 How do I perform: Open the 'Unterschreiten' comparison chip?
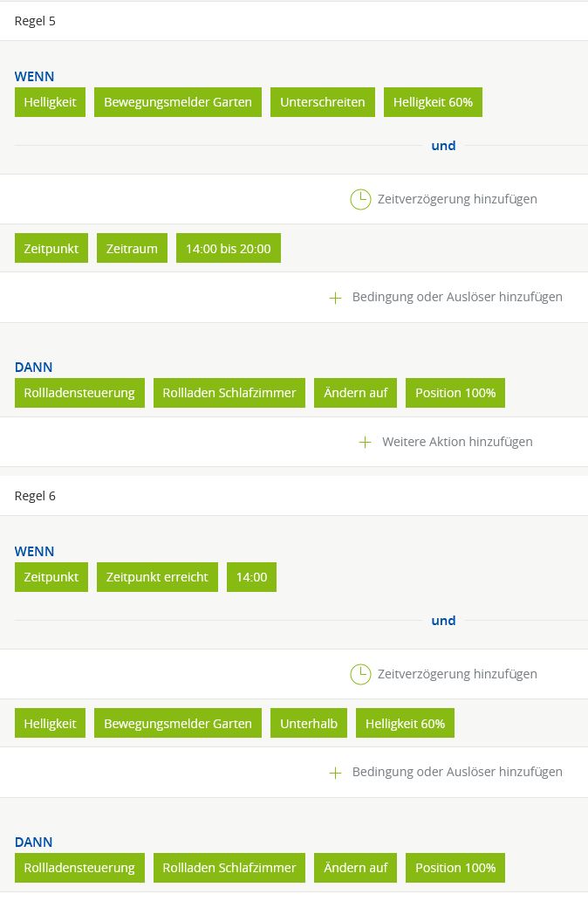pyautogui.click(x=323, y=102)
